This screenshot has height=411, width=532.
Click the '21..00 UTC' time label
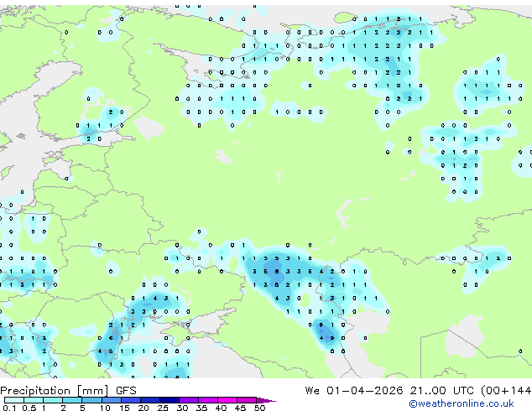tap(441, 391)
